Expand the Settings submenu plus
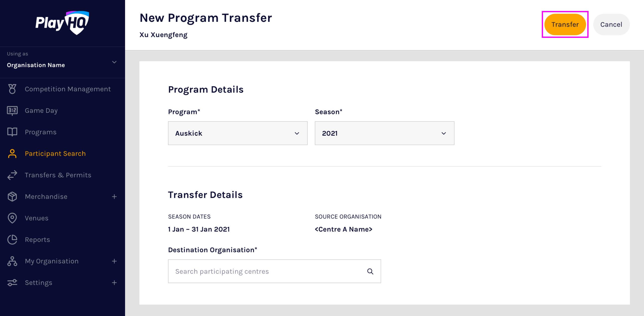This screenshot has height=316, width=644. pyautogui.click(x=114, y=283)
